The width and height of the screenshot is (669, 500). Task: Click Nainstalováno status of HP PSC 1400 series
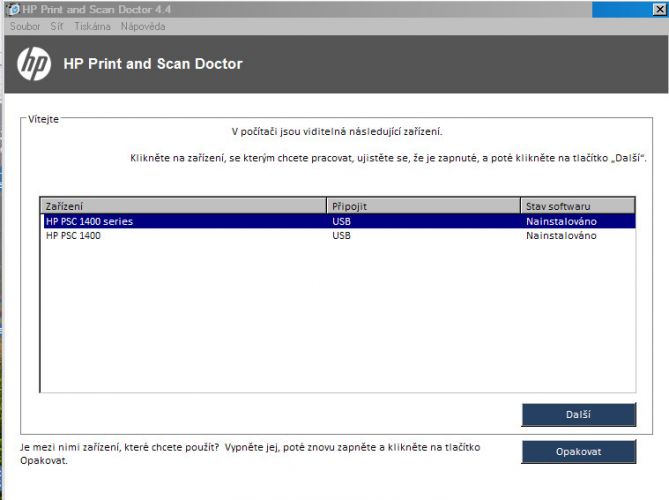(x=561, y=221)
